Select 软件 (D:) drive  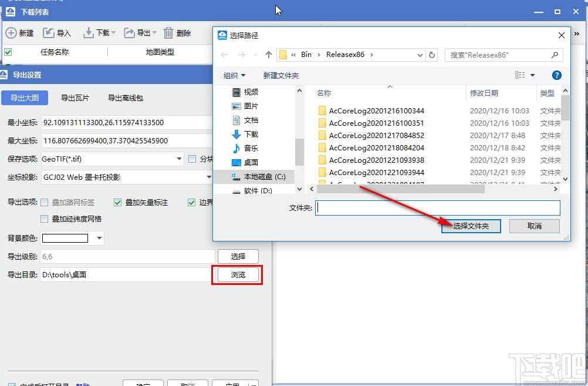pos(252,190)
